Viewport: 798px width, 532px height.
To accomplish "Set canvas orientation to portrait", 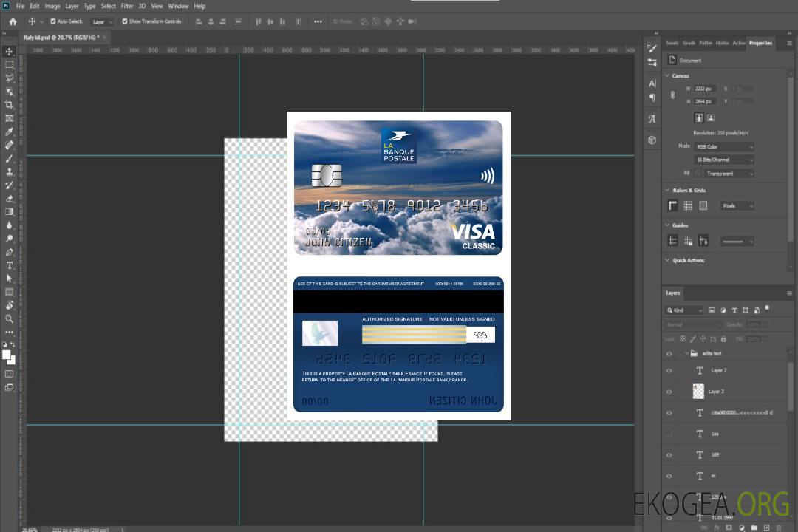I will point(699,117).
